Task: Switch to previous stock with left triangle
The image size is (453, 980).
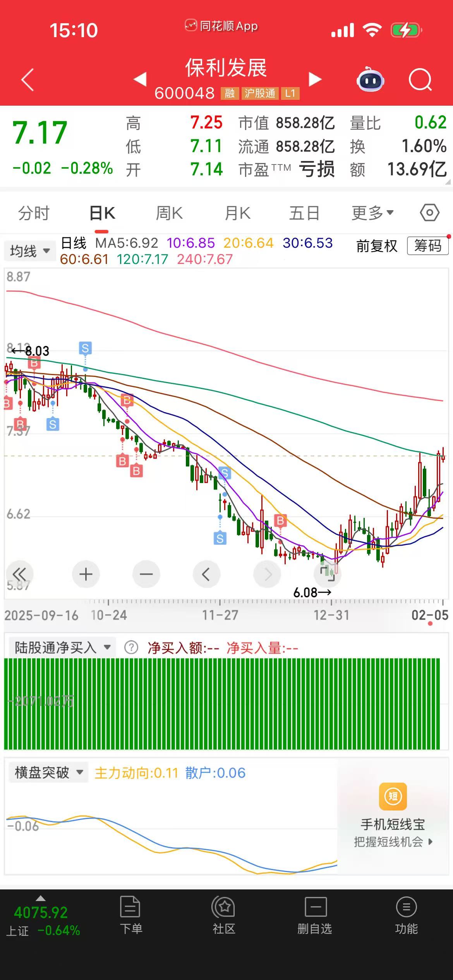Action: pyautogui.click(x=140, y=79)
